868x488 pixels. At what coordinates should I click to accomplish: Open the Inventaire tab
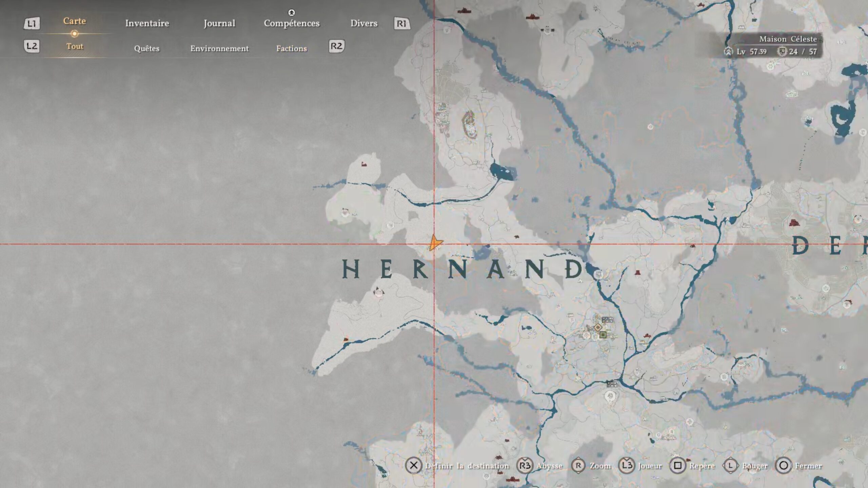point(147,23)
